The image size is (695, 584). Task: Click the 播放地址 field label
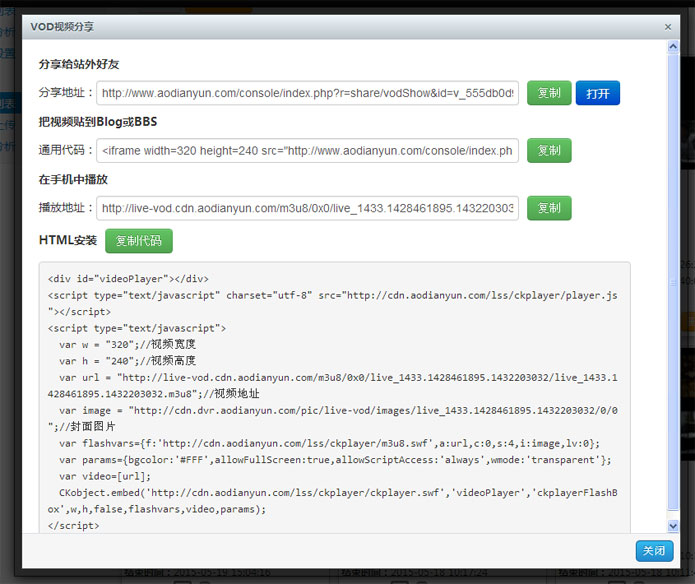[66, 208]
